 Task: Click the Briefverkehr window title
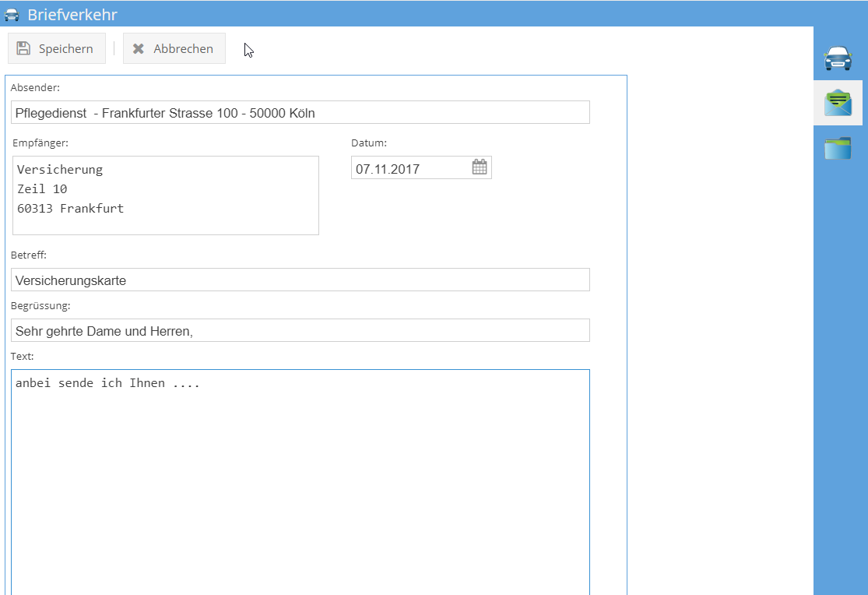point(72,15)
